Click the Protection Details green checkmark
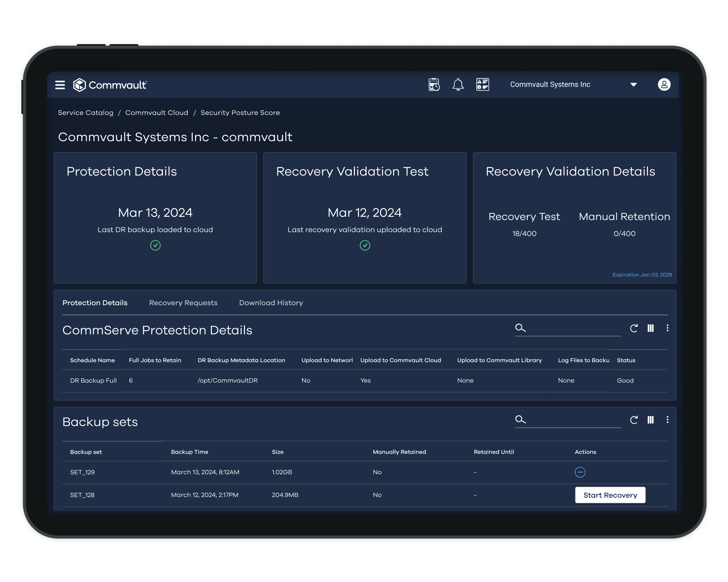Viewport: 728px width, 582px height. tap(155, 246)
